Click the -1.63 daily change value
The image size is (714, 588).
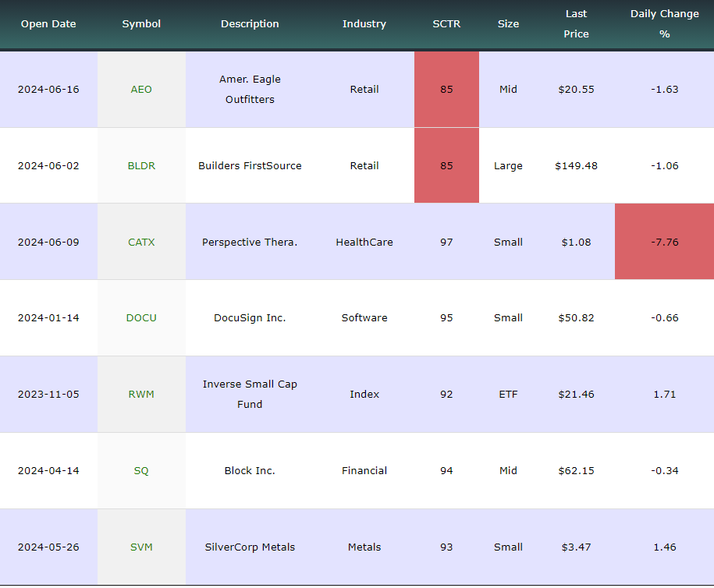[x=664, y=89]
